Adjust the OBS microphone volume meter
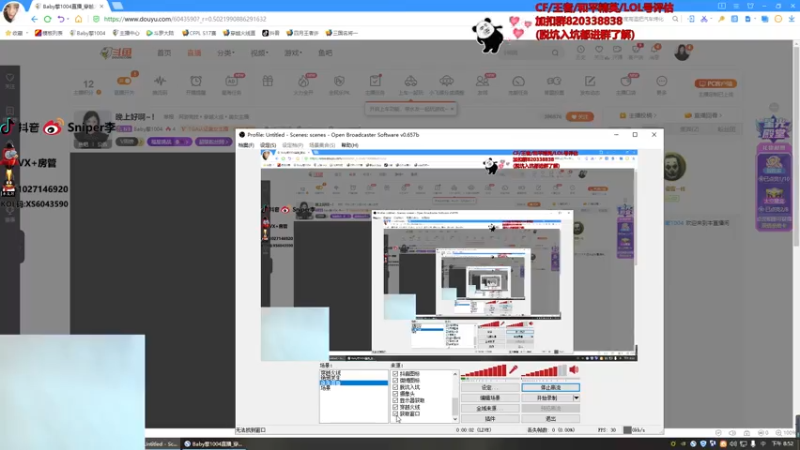The height and width of the screenshot is (450, 800). click(x=484, y=371)
